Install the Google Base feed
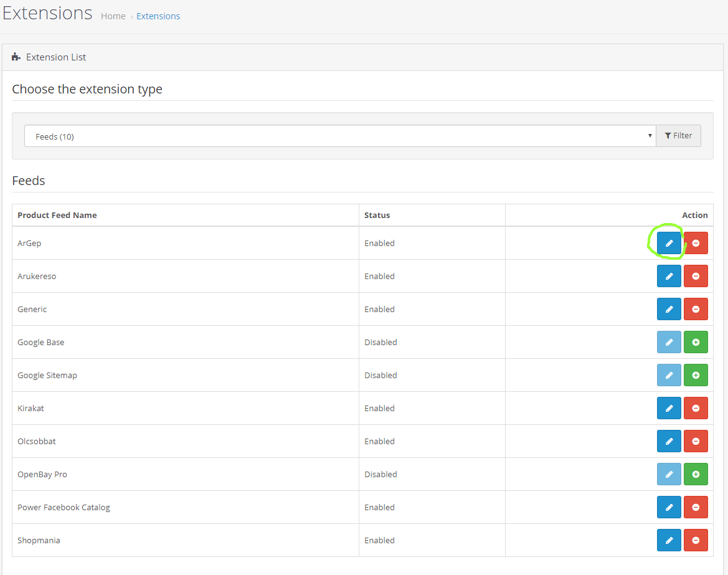728x575 pixels. click(696, 342)
